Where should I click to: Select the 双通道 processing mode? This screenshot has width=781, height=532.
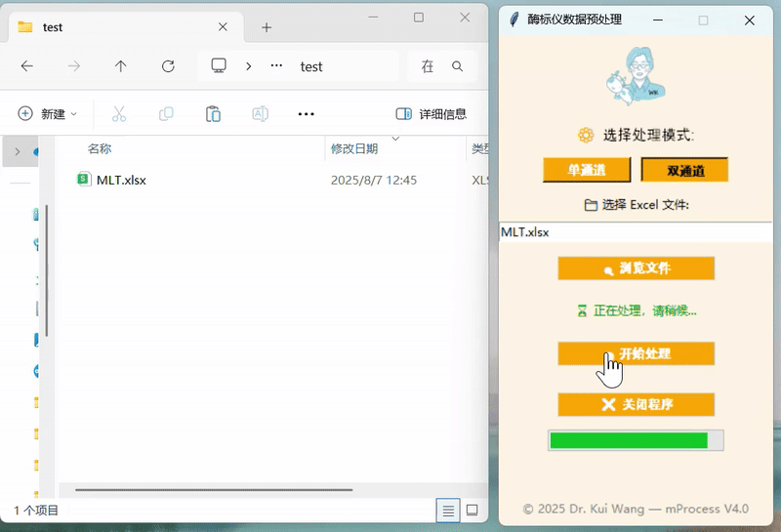point(684,170)
